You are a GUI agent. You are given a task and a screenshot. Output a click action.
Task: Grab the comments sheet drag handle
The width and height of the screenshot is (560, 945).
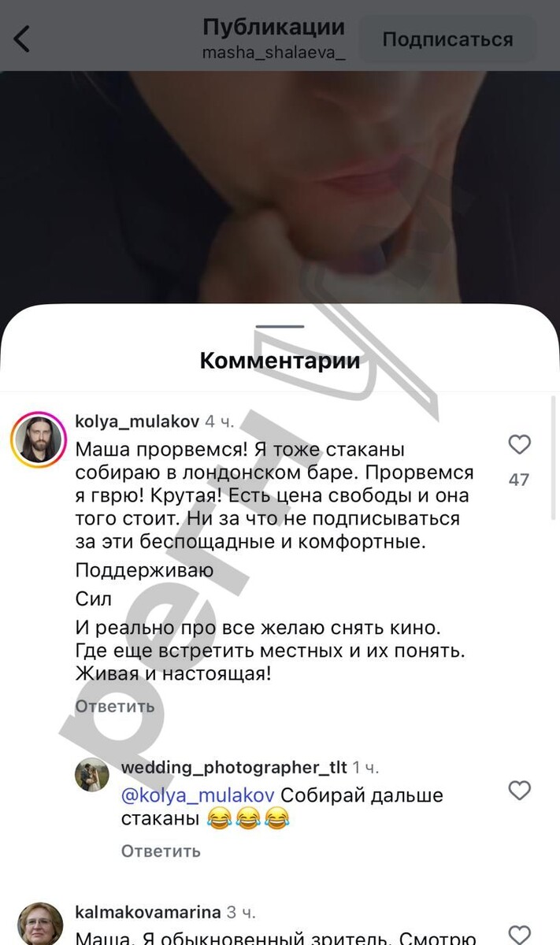click(280, 325)
